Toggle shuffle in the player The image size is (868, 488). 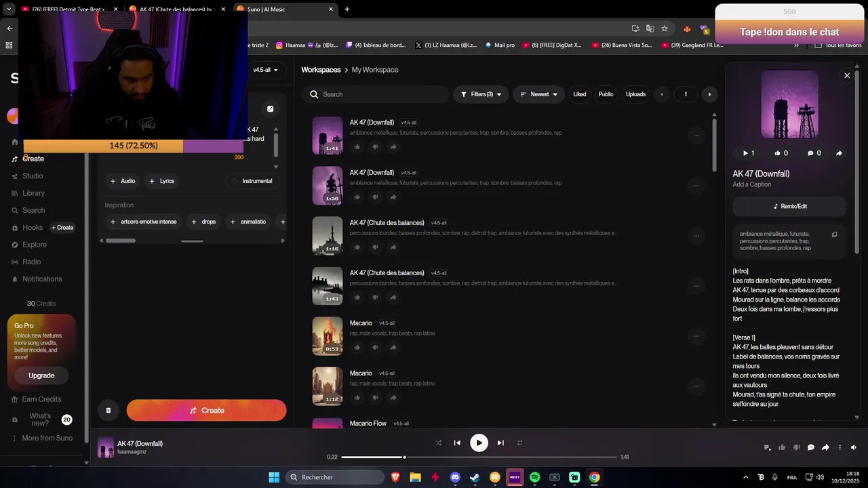[438, 443]
